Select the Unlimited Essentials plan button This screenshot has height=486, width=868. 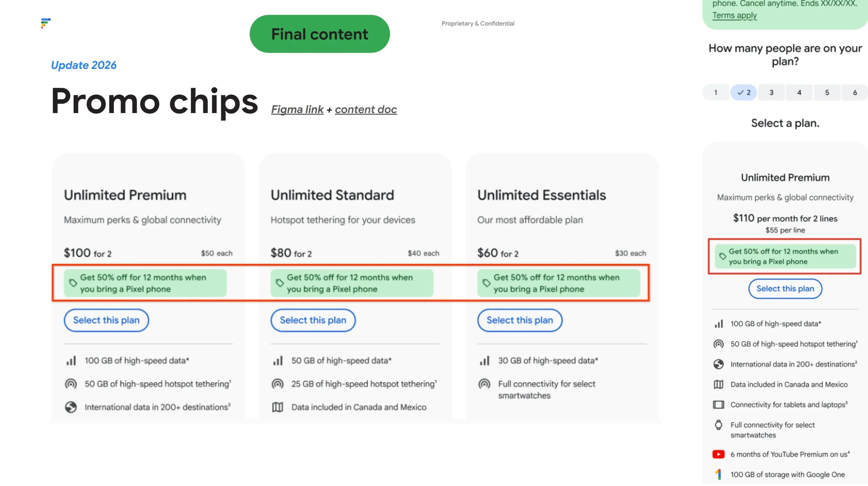(x=520, y=320)
